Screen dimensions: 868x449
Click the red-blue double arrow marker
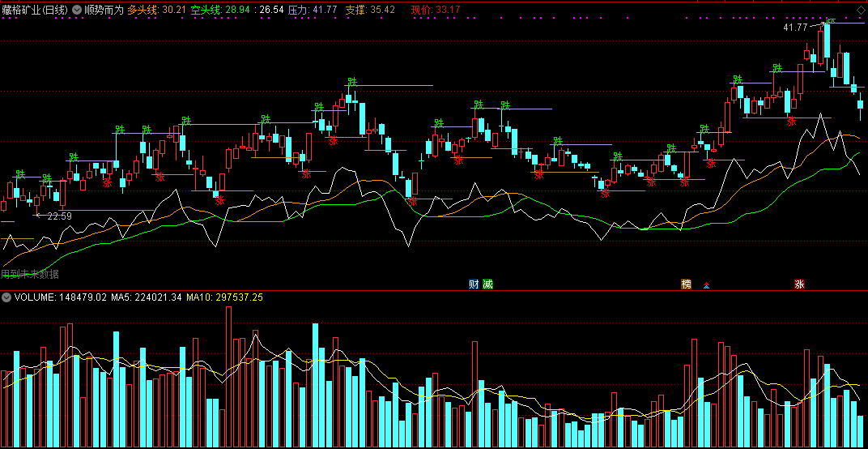tap(706, 285)
